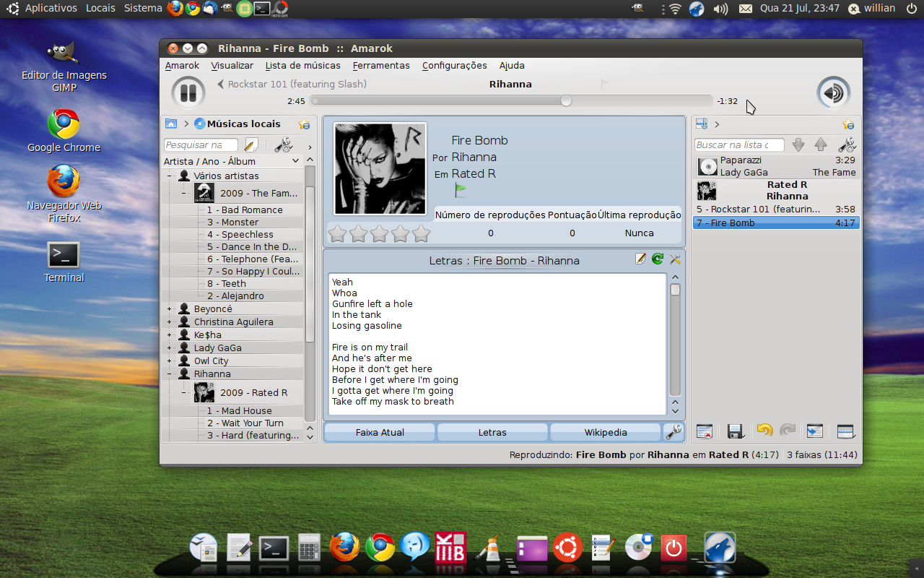Expand the Beyoncé artist node

click(x=169, y=309)
